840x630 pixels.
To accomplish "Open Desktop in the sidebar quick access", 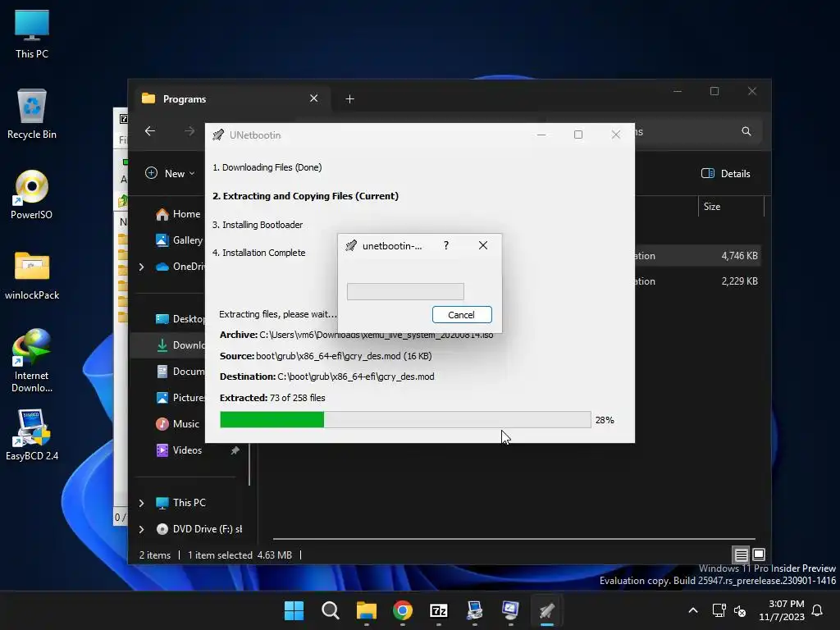I will [179, 319].
